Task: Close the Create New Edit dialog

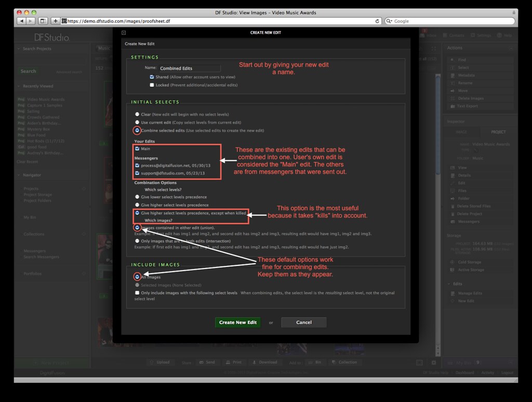Action: 124,33
